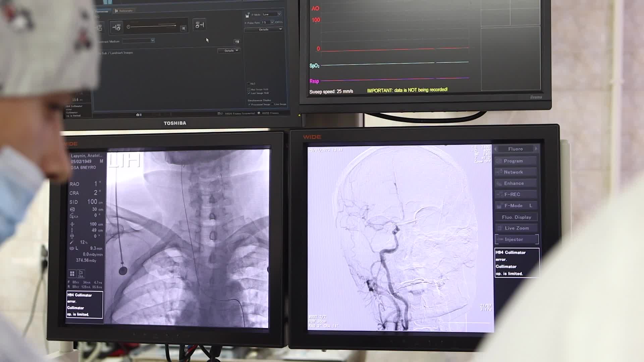
Task: Click the C-arm rotation icon
Action: click(x=73, y=216)
